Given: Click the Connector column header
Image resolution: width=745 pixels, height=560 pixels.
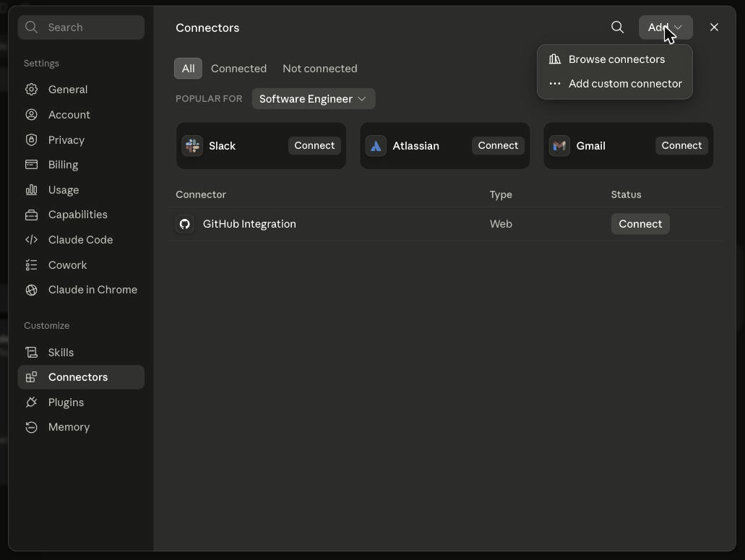Looking at the screenshot, I should pos(201,194).
